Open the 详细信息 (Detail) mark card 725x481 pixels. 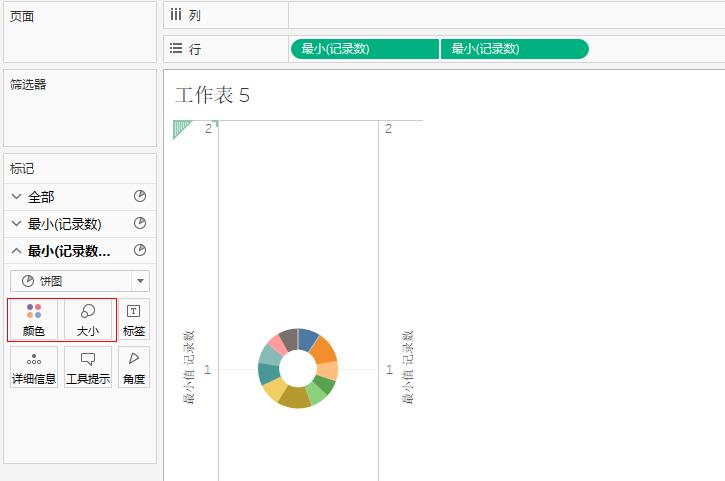click(34, 367)
